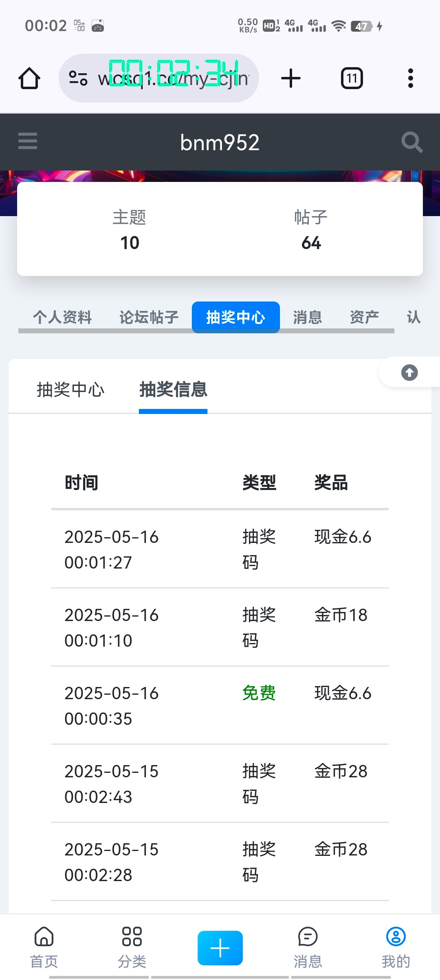Open the tab switcher showing 11 tabs
Image resolution: width=440 pixels, height=980 pixels.
click(x=352, y=78)
